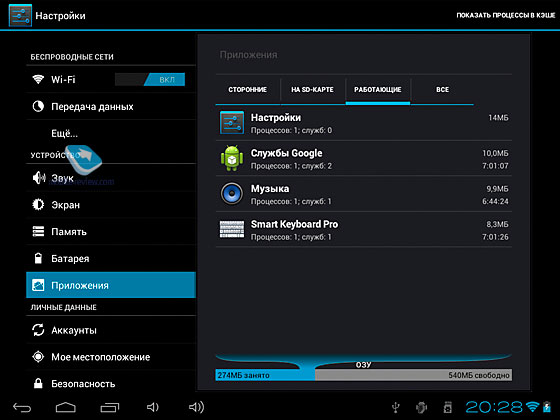Viewport: 560px width, 420px height.
Task: Tap the speaker icon next to Звук
Action: coord(39,178)
